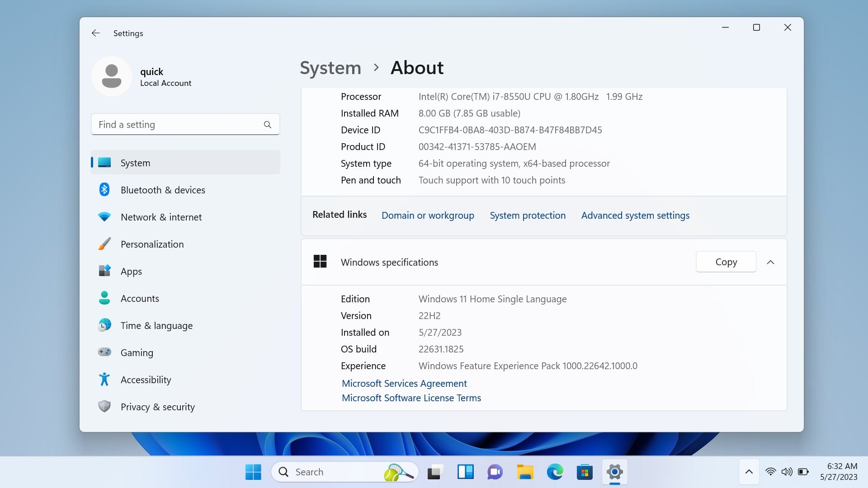Select Network & internet settings
The image size is (868, 488).
coord(161,217)
